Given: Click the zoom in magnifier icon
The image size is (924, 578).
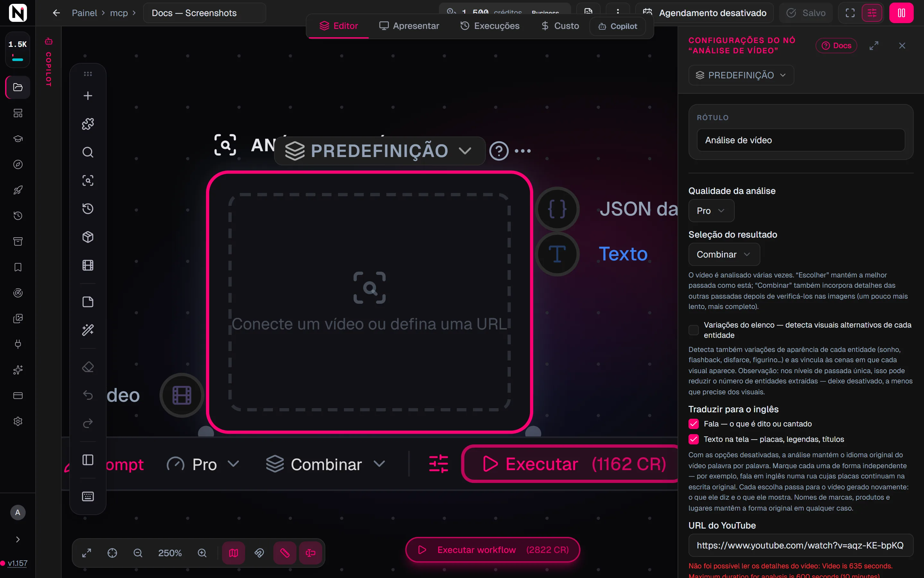Looking at the screenshot, I should coord(202,553).
